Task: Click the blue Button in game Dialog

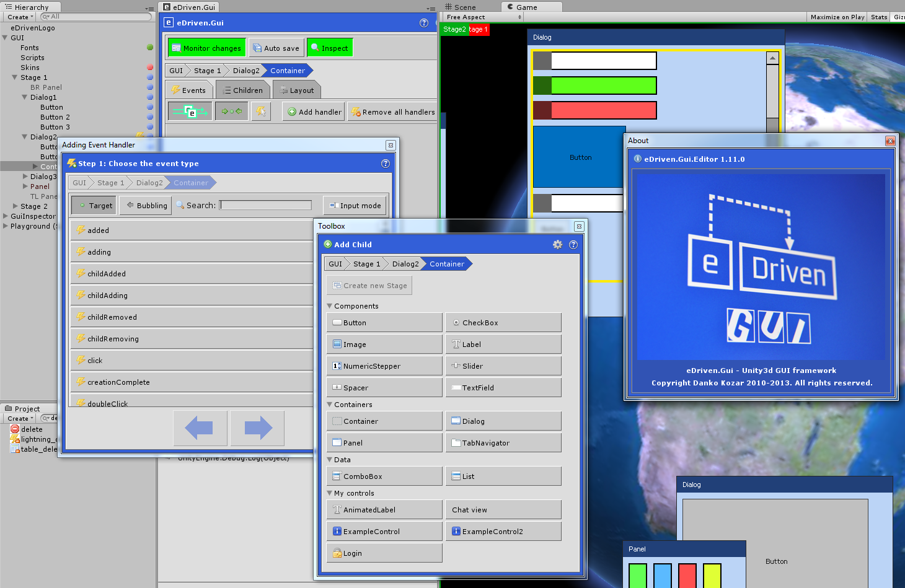Action: click(580, 157)
